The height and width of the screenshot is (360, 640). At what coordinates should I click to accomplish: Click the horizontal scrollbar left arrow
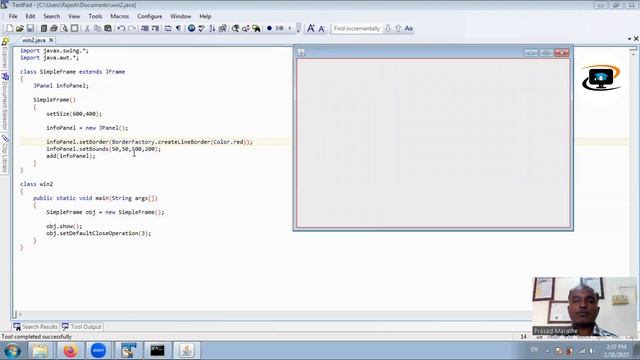pyautogui.click(x=20, y=314)
